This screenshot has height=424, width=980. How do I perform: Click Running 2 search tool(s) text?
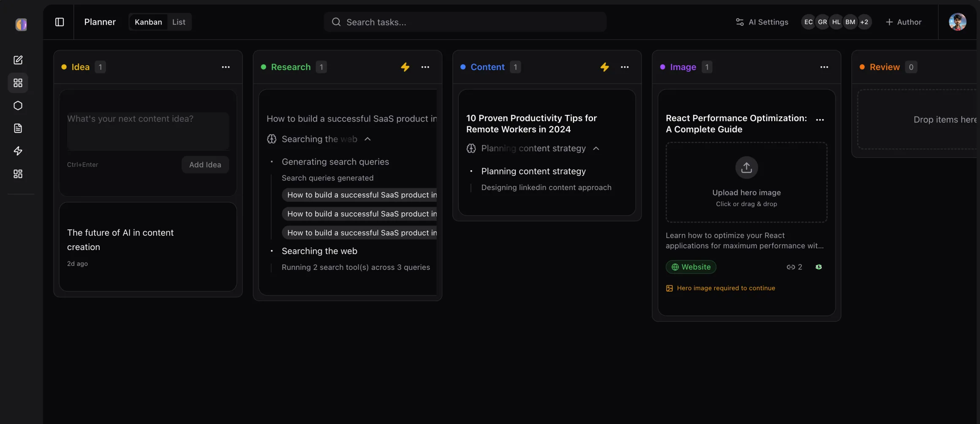[356, 267]
